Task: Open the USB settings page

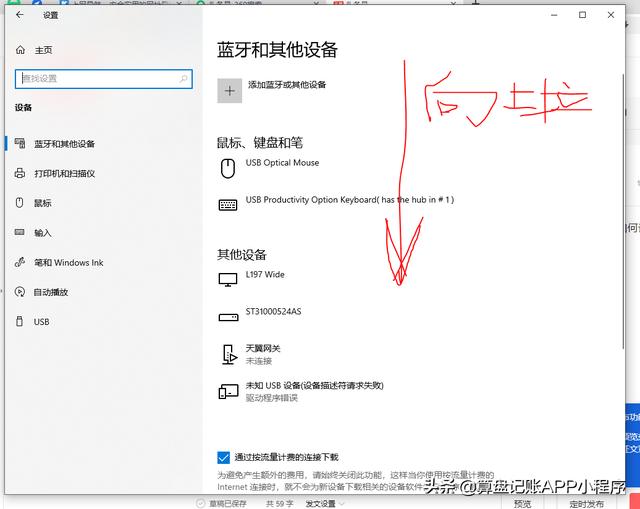Action: tap(32, 322)
